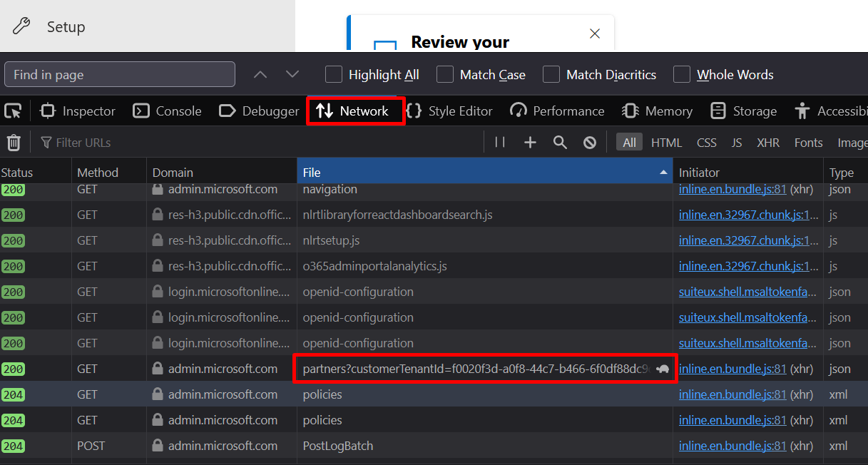
Task: Toggle the Match Case checkbox
Action: (x=445, y=74)
